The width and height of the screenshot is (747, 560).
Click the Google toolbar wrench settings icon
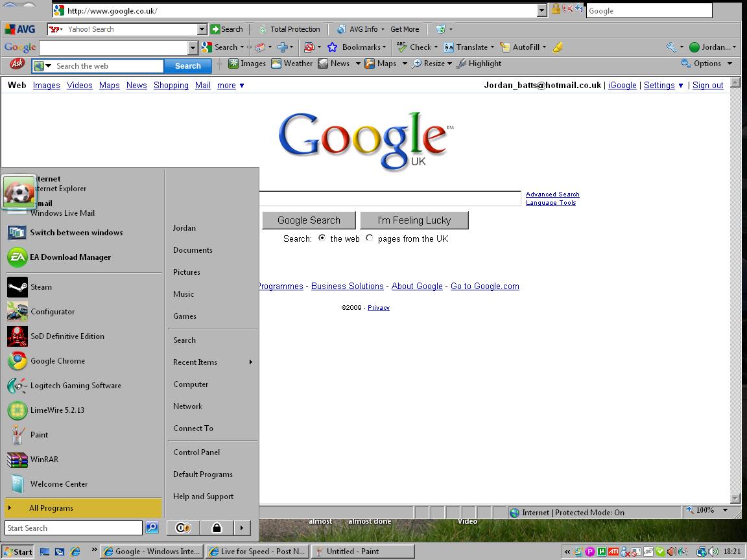[x=671, y=47]
